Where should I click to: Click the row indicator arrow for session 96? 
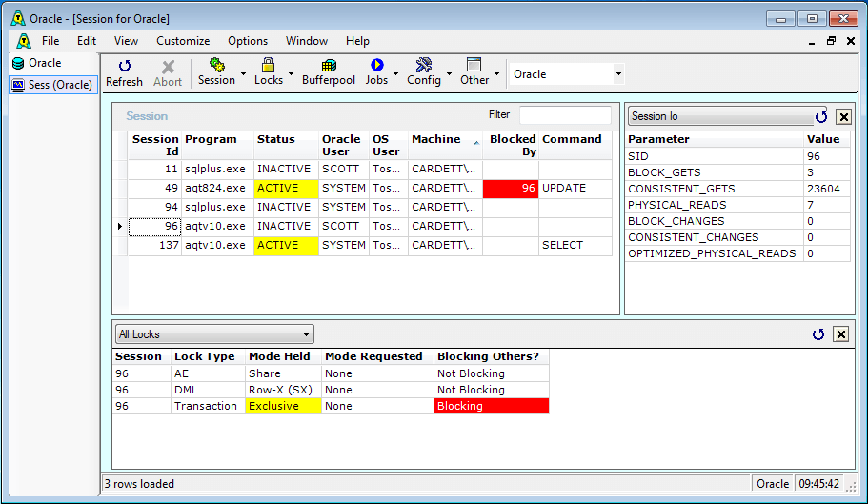point(120,226)
